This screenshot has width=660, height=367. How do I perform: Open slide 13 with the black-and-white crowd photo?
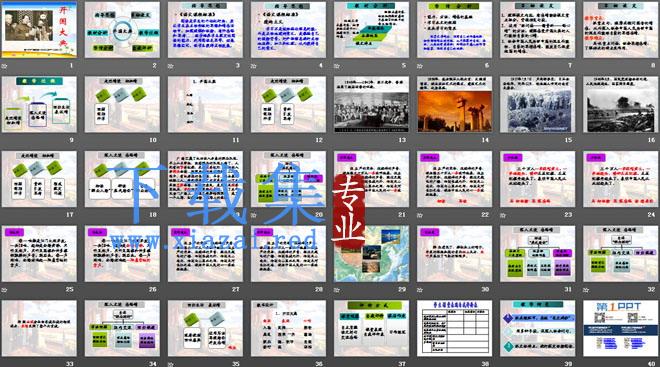pos(371,104)
